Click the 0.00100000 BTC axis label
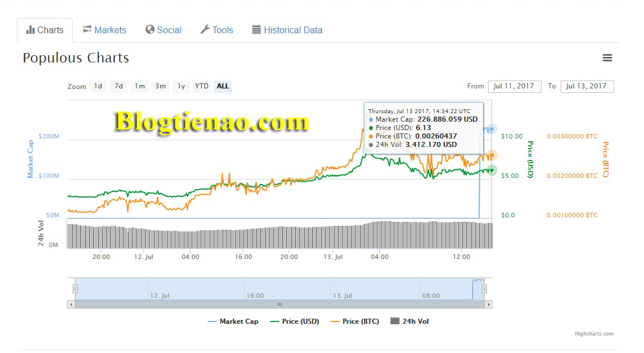 pos(572,215)
